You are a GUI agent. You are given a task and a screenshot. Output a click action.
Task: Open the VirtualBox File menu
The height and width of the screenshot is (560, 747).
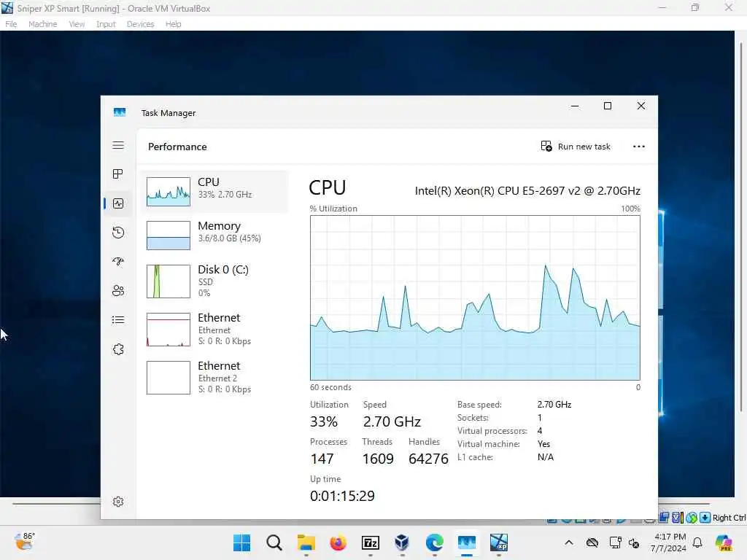coord(11,24)
